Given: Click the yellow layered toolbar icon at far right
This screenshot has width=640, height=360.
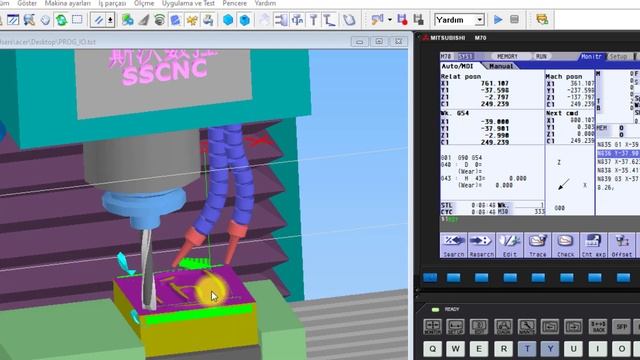Looking at the screenshot, I should point(542,20).
